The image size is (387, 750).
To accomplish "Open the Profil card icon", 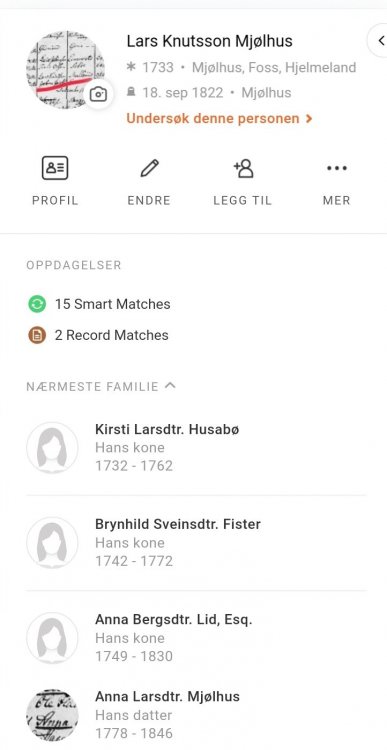I will 55,168.
